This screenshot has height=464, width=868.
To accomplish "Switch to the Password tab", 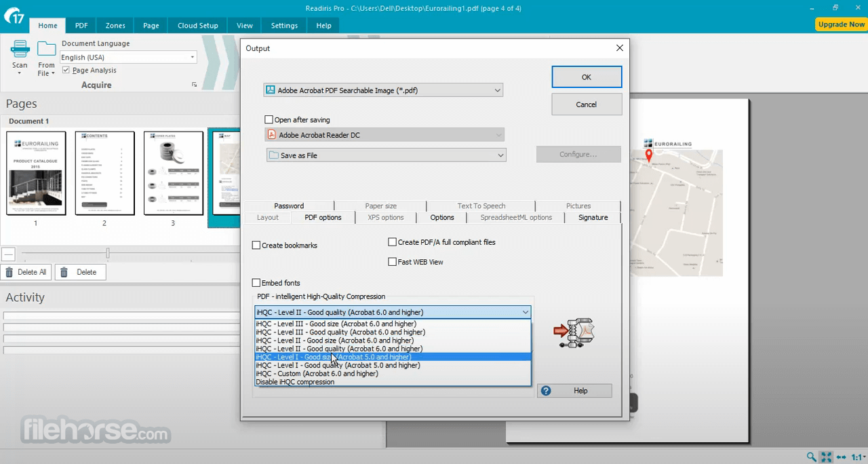I will pos(289,206).
